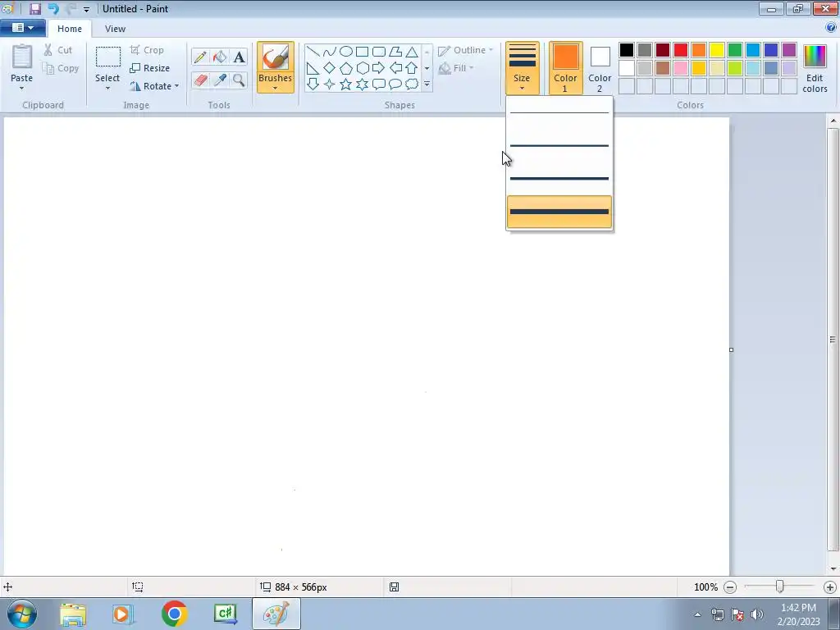Choose the Rectangle shape
Screen dimensions: 840x630
click(x=362, y=52)
